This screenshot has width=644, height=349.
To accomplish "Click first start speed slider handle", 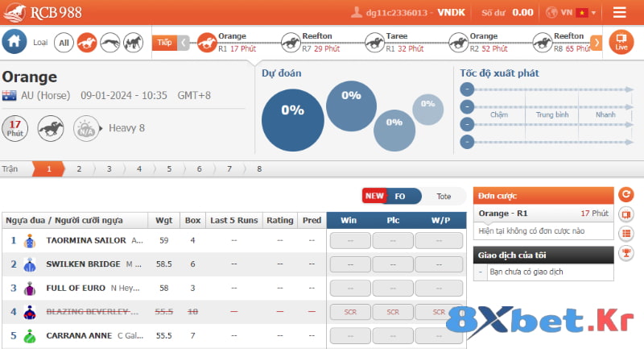I will click(x=466, y=89).
